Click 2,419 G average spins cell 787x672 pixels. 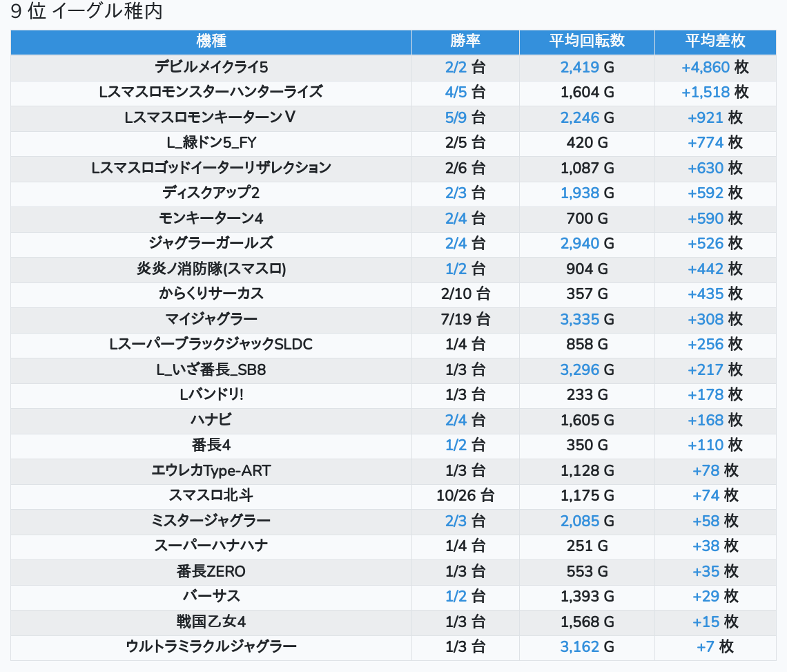[x=587, y=67]
